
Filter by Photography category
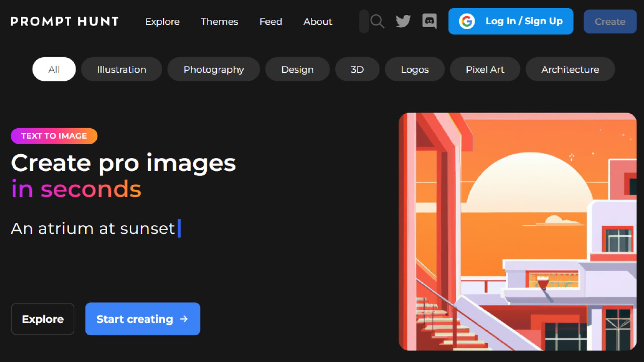click(214, 69)
